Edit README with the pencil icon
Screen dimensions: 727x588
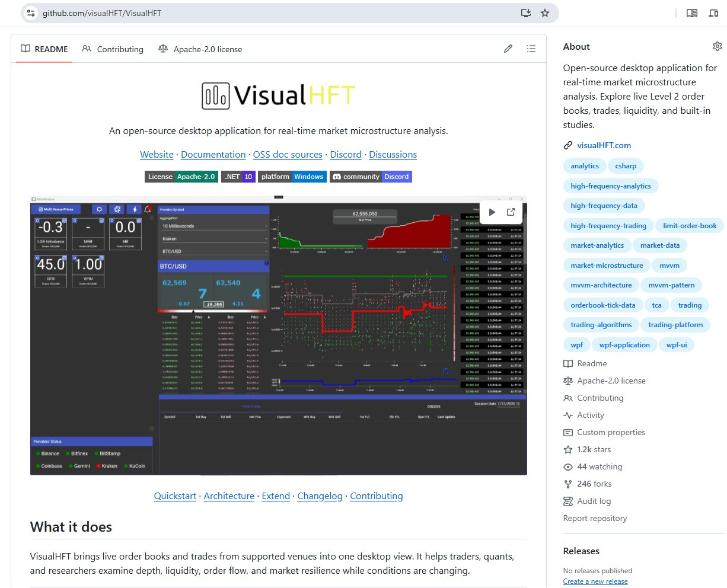(508, 49)
